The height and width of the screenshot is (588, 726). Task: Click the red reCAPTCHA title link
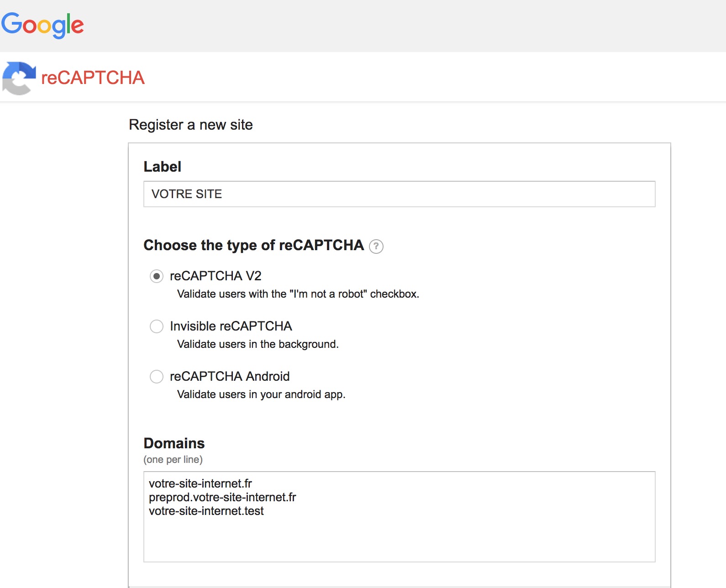pos(93,78)
